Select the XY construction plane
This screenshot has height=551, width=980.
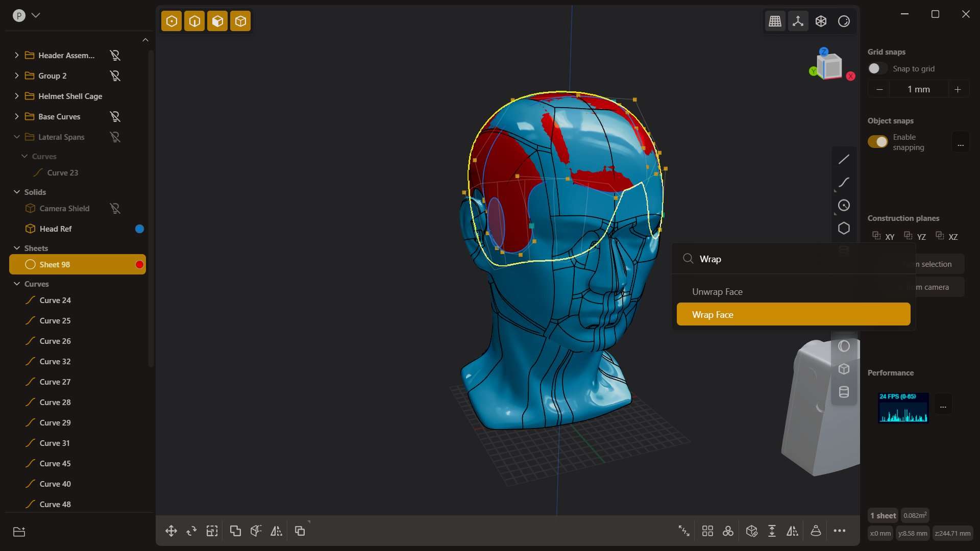[x=884, y=236]
